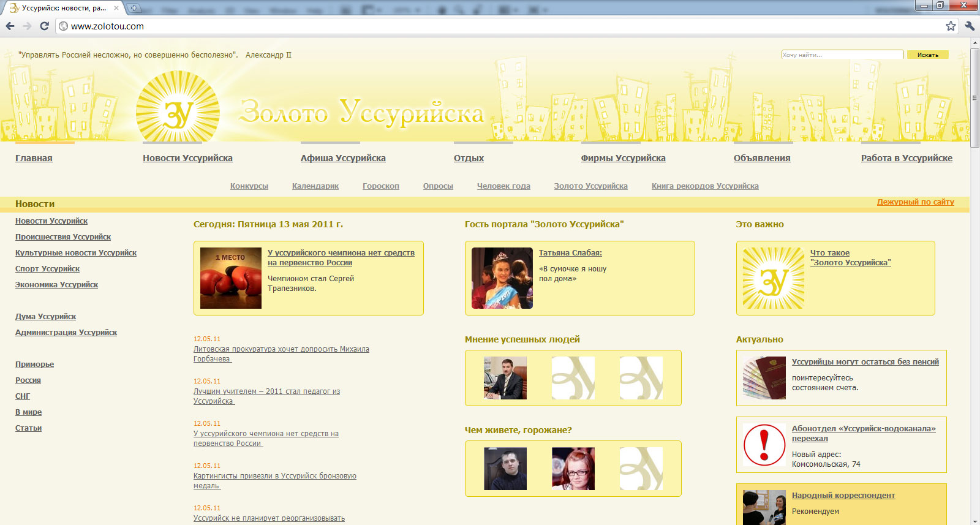Screen dimensions: 980x525
Task: Click the browser forward arrow
Action: coord(27,26)
